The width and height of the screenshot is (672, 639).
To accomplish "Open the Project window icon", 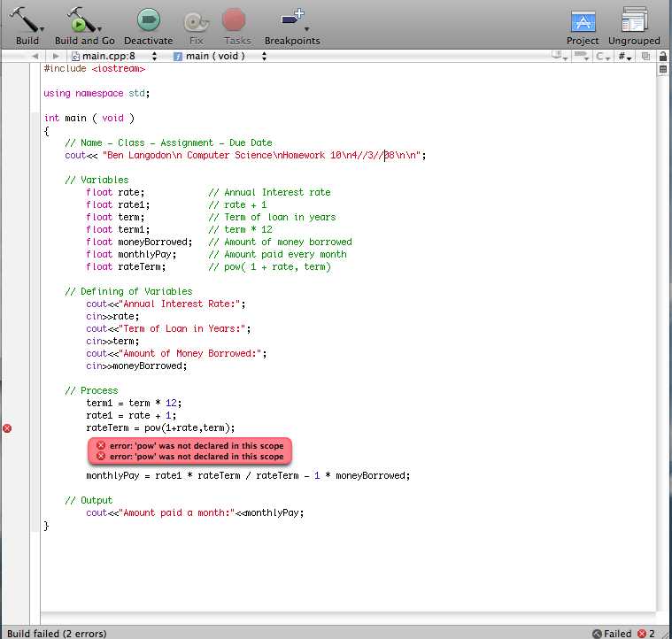I will pyautogui.click(x=583, y=21).
